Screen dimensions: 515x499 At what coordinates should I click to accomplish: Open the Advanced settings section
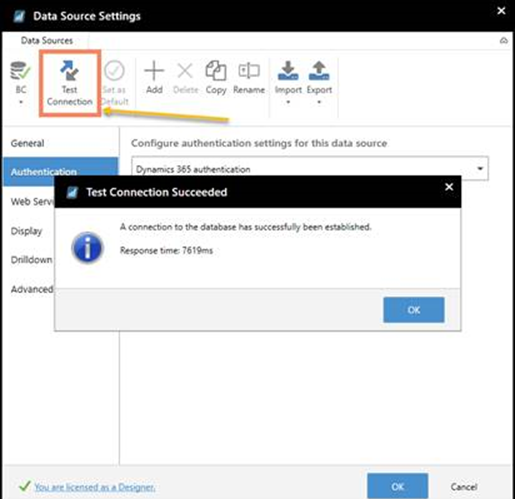[32, 289]
